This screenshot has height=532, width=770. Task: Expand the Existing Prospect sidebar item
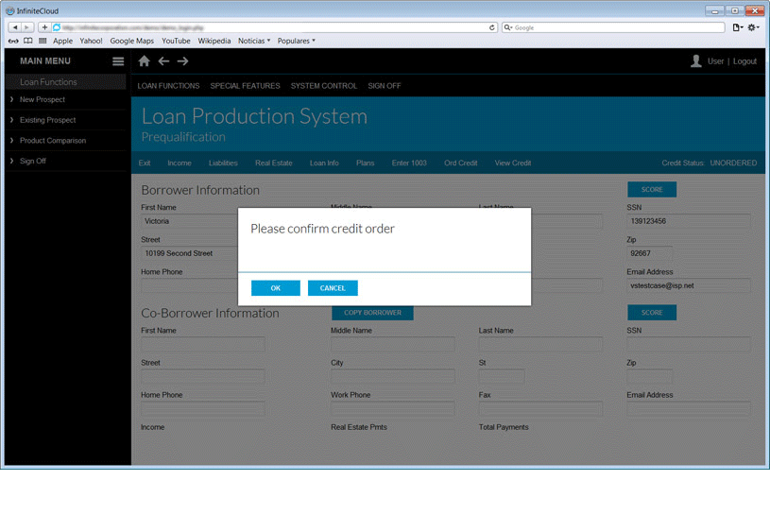47,120
